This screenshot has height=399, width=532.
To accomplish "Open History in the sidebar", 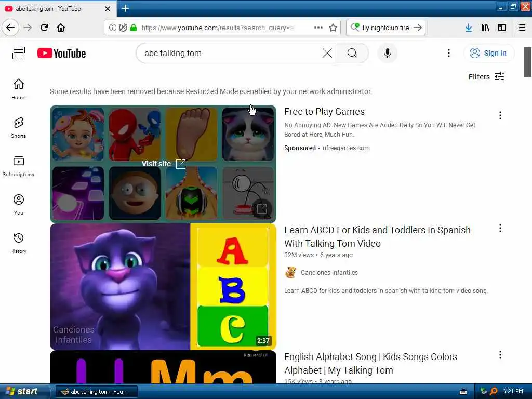I will (19, 243).
